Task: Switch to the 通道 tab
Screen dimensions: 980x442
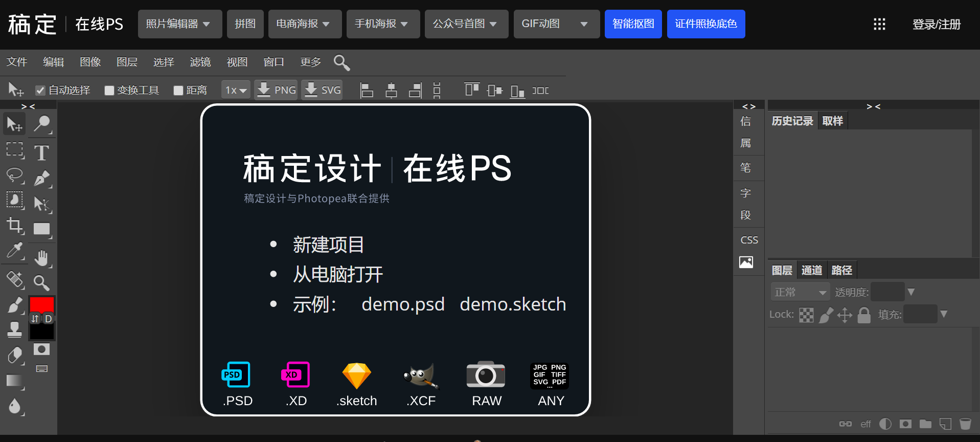Action: coord(812,270)
